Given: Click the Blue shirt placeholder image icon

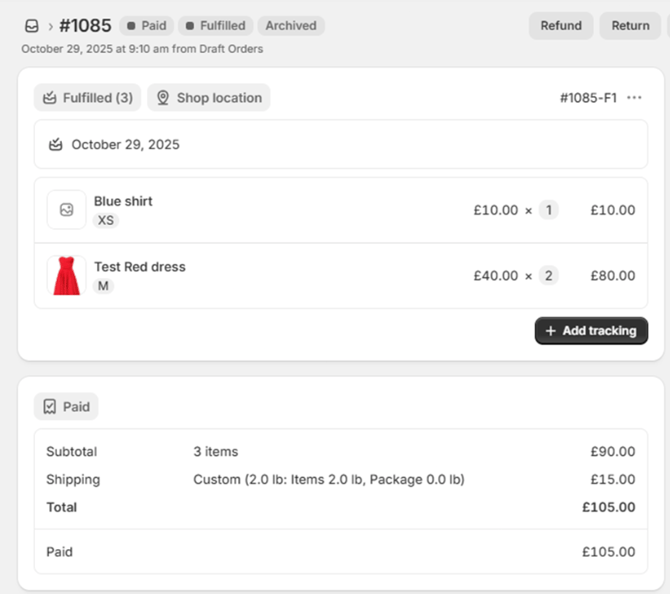Looking at the screenshot, I should tap(67, 210).
